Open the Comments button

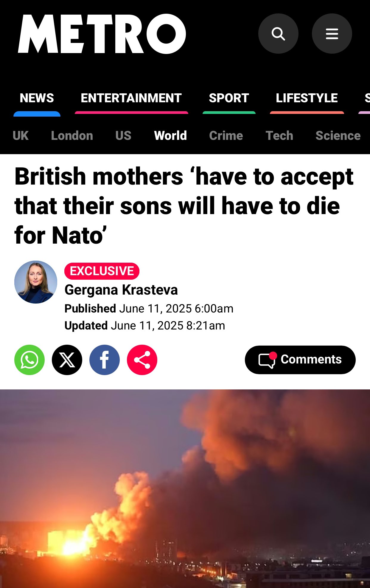pos(300,360)
